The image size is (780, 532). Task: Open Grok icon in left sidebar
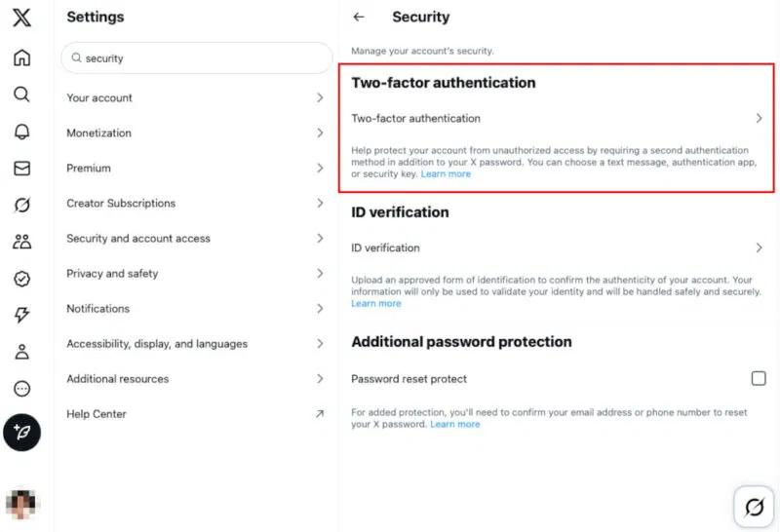(x=21, y=205)
